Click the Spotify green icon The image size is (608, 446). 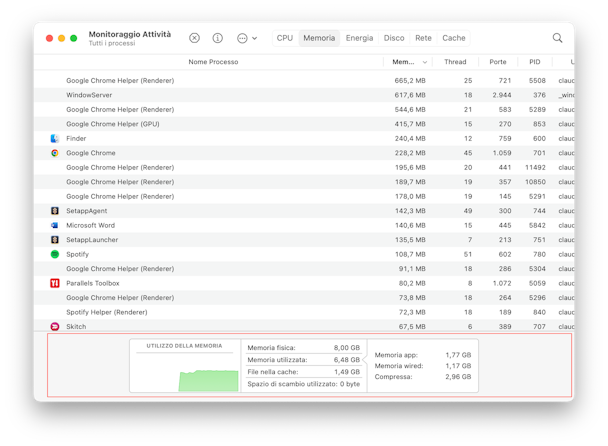55,254
